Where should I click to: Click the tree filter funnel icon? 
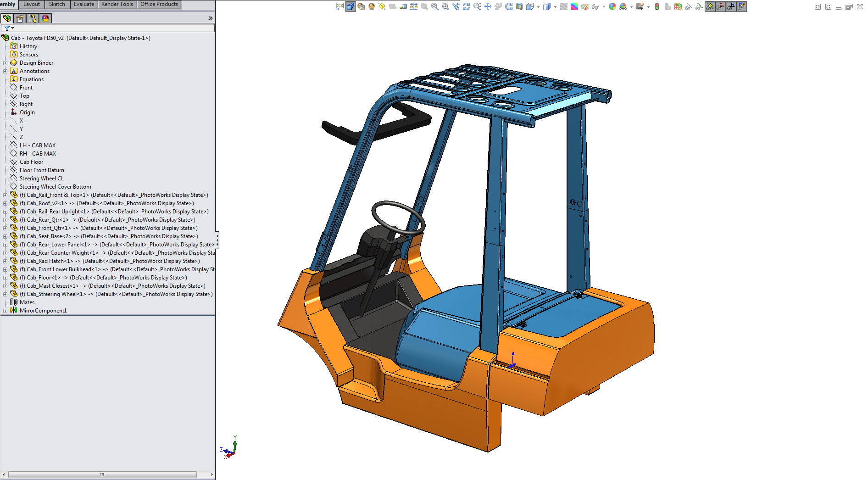pos(7,28)
